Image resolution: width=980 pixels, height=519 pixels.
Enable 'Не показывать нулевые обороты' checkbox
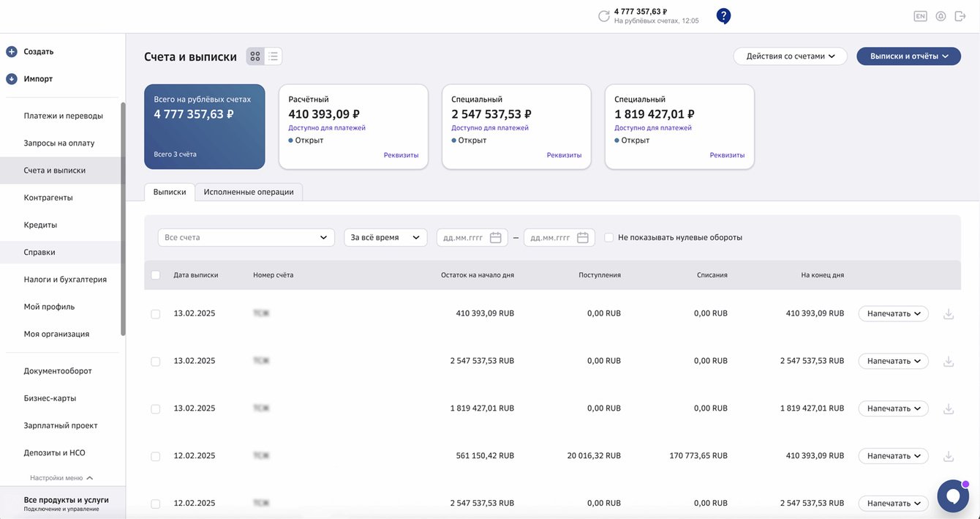click(608, 238)
